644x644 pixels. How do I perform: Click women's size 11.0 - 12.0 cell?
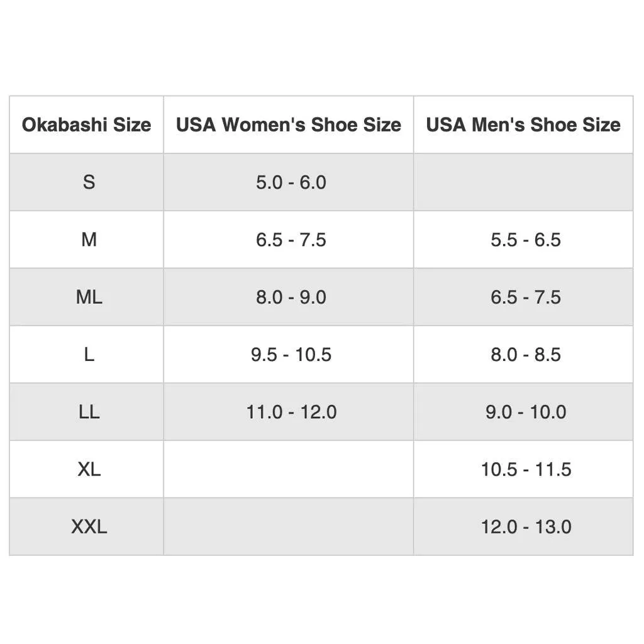pyautogui.click(x=288, y=411)
